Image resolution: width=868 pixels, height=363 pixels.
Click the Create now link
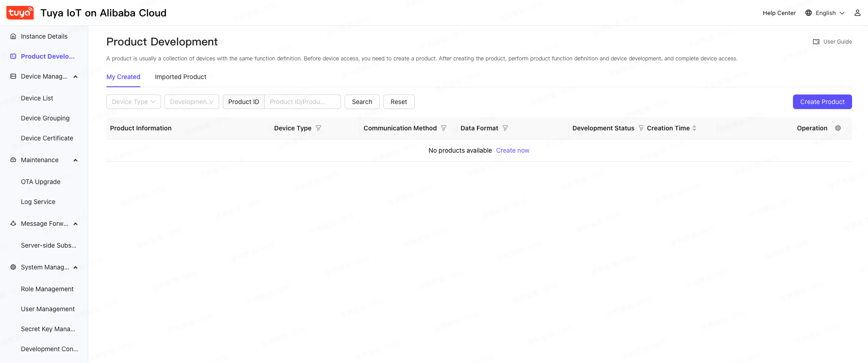[x=512, y=150]
